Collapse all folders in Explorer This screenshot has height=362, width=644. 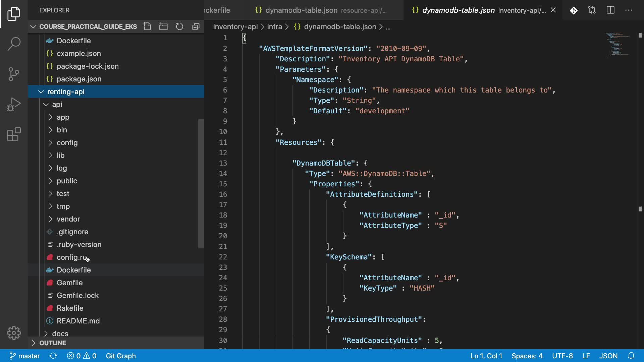point(196,26)
